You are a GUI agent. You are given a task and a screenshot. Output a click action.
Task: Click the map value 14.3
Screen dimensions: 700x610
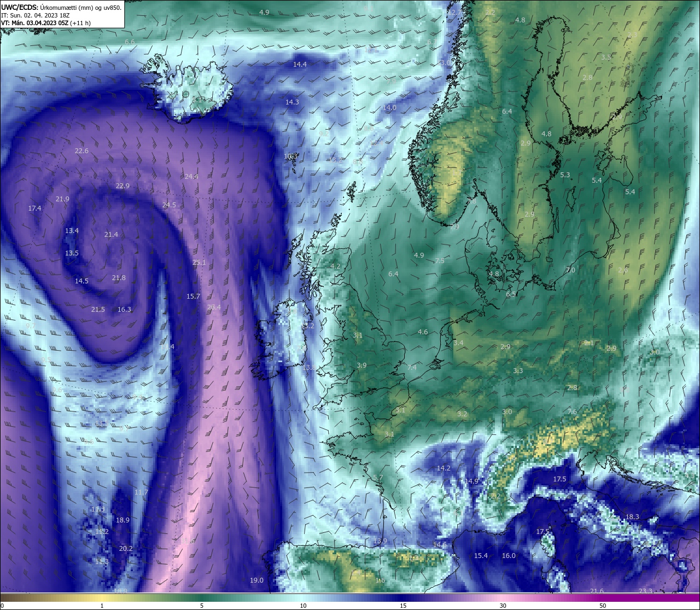point(292,102)
